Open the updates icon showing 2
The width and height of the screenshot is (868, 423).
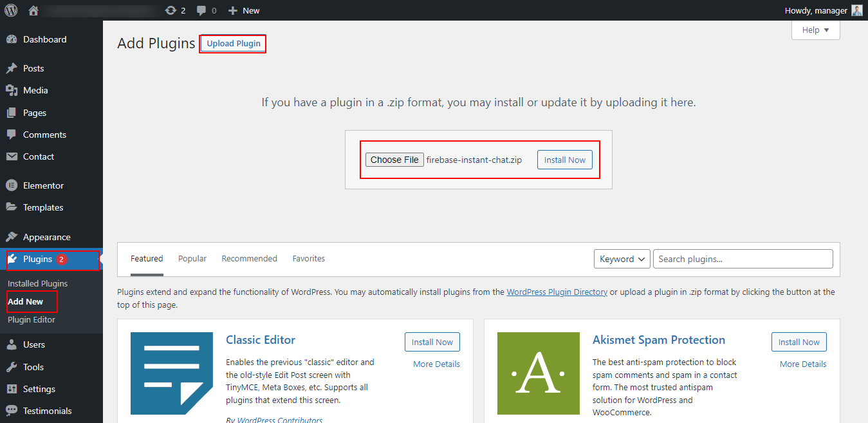(175, 10)
